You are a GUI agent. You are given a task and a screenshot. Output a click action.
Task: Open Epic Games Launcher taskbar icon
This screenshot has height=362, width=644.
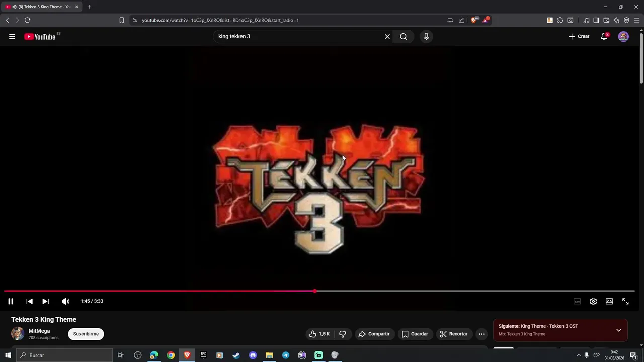(203, 355)
